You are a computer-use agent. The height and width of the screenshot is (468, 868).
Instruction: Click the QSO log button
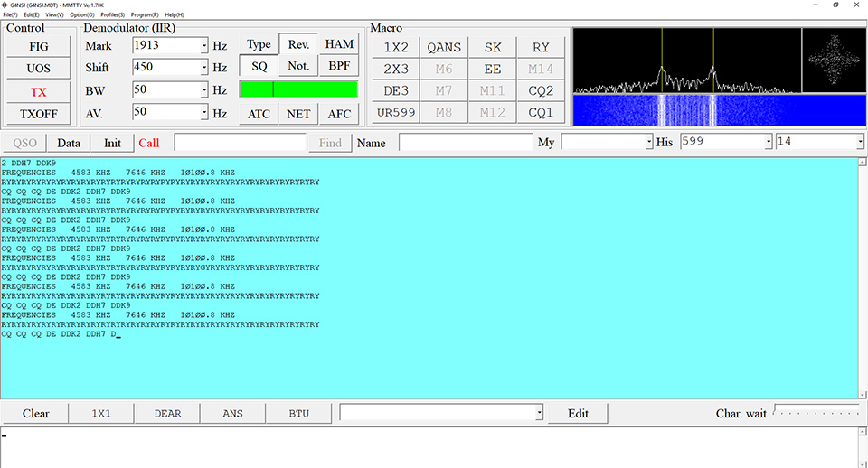click(x=24, y=143)
